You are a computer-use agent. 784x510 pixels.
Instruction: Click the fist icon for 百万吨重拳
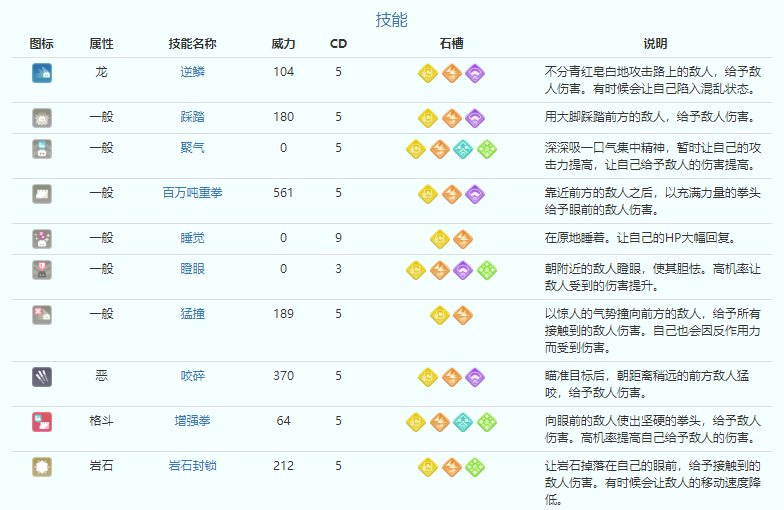click(42, 194)
